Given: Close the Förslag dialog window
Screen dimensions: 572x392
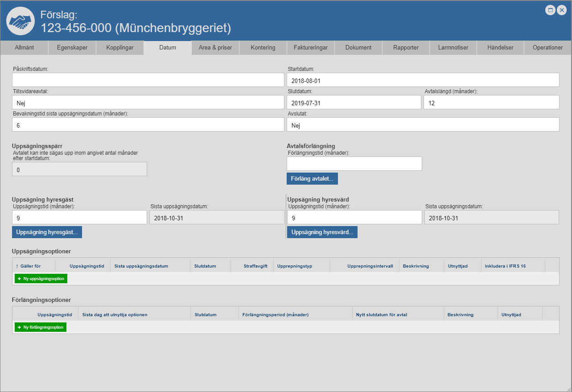Looking at the screenshot, I should [x=561, y=10].
